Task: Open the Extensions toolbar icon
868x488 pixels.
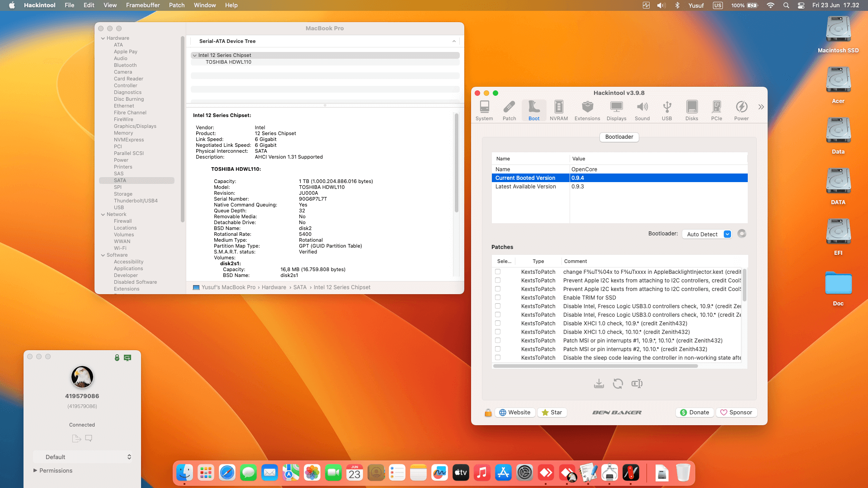Action: click(x=587, y=111)
